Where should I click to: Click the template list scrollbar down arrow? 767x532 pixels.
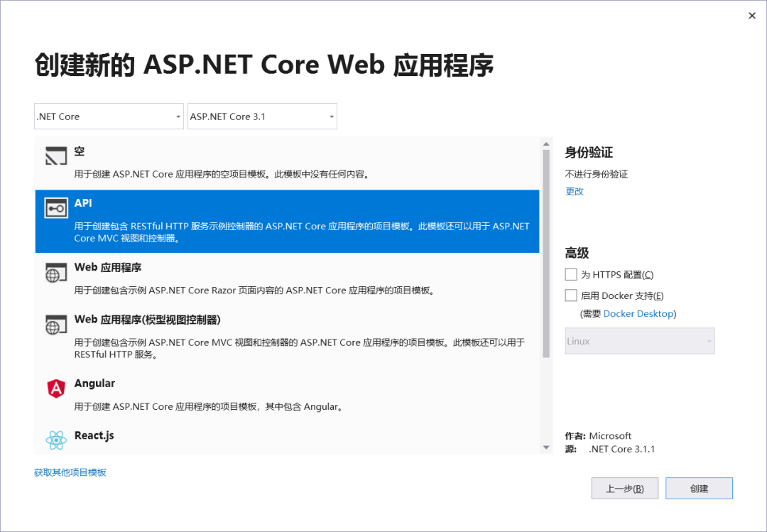pyautogui.click(x=546, y=447)
